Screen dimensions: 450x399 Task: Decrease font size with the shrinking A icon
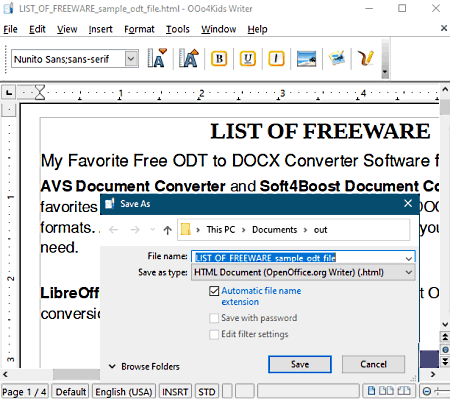(x=157, y=58)
